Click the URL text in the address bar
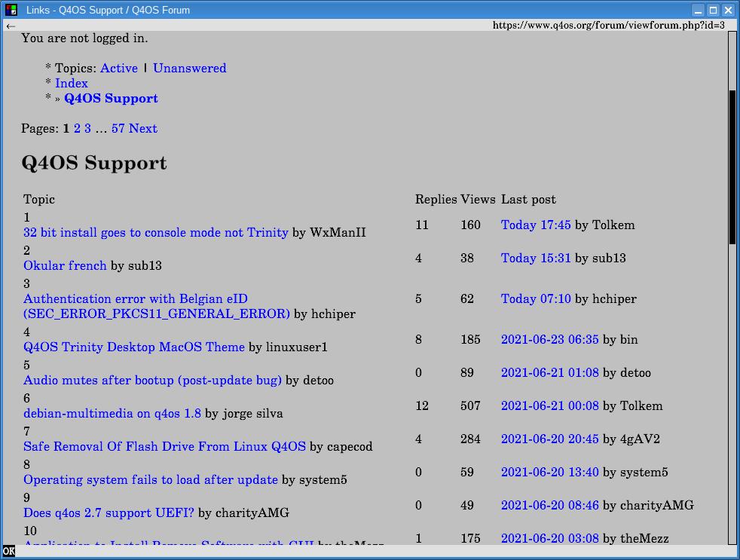The image size is (740, 560). tap(608, 25)
